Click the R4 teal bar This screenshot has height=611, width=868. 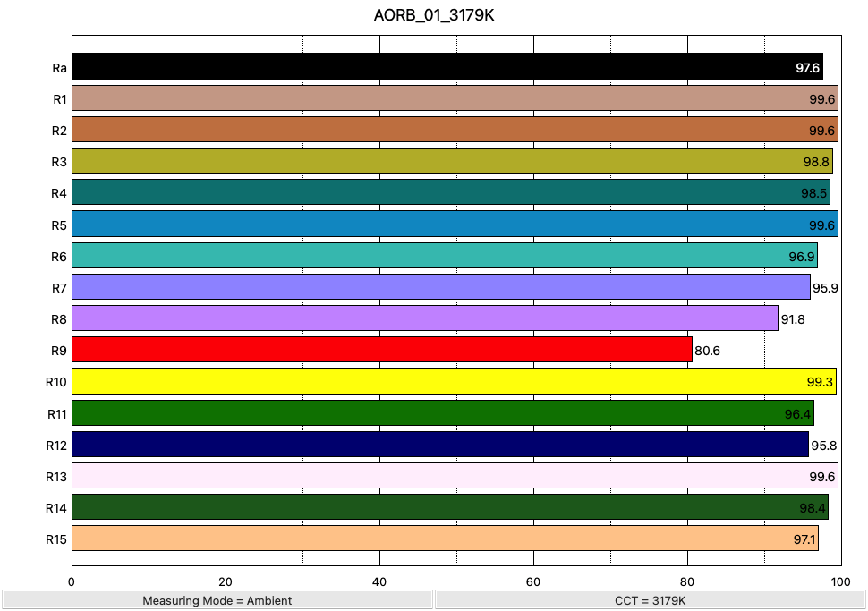click(451, 192)
